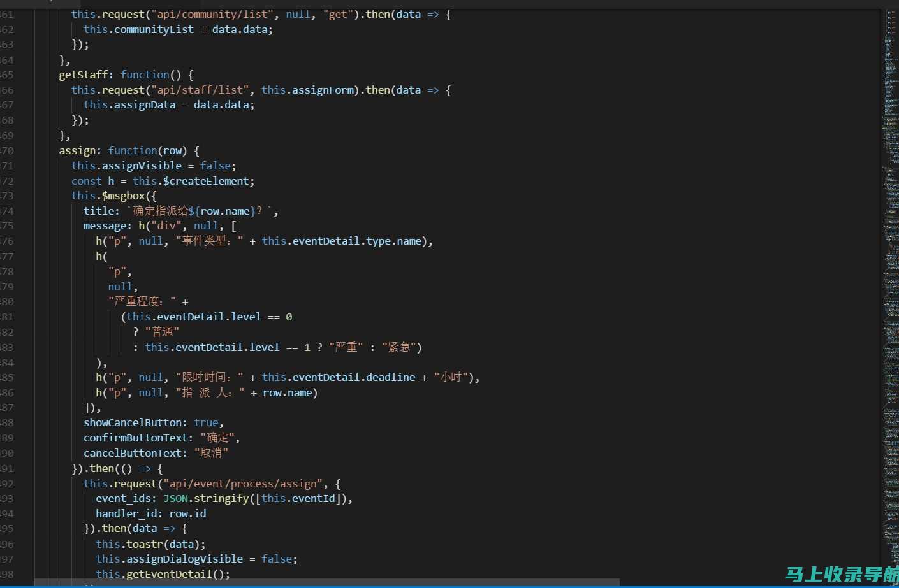Click the this.$msgbox({ call
The width and height of the screenshot is (899, 588).
pos(113,196)
